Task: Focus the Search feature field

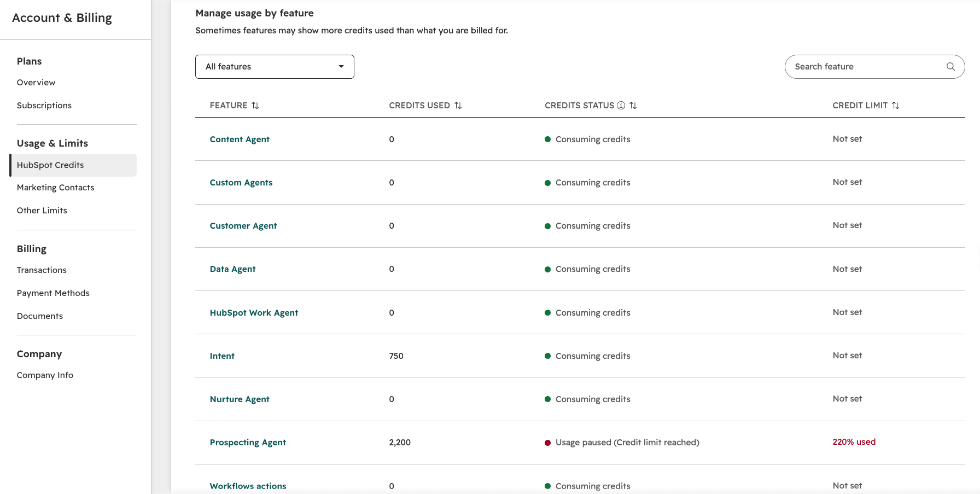Action: (874, 67)
